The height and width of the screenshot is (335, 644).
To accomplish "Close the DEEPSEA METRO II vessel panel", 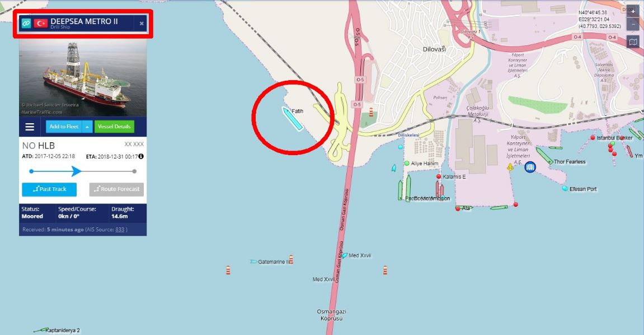I will pyautogui.click(x=142, y=24).
